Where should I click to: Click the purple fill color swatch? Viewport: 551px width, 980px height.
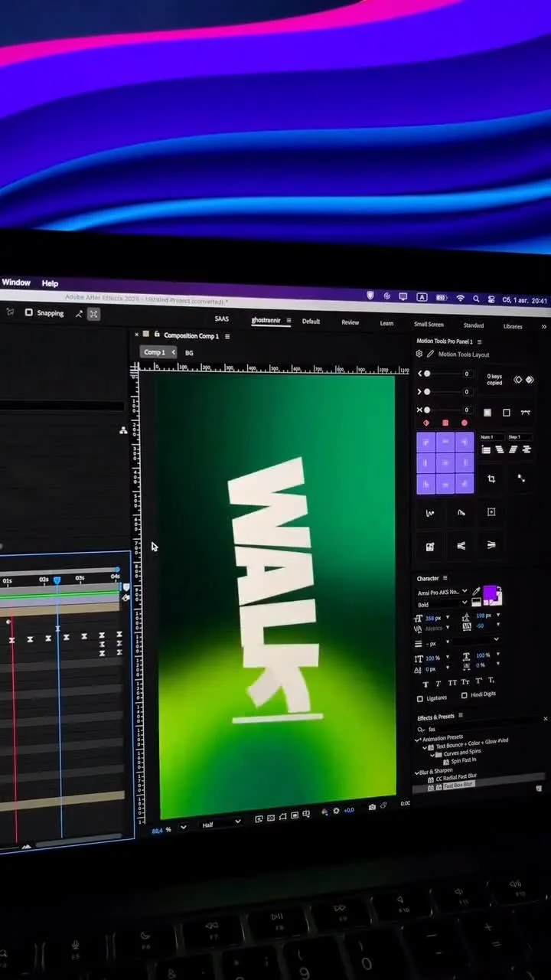click(490, 593)
